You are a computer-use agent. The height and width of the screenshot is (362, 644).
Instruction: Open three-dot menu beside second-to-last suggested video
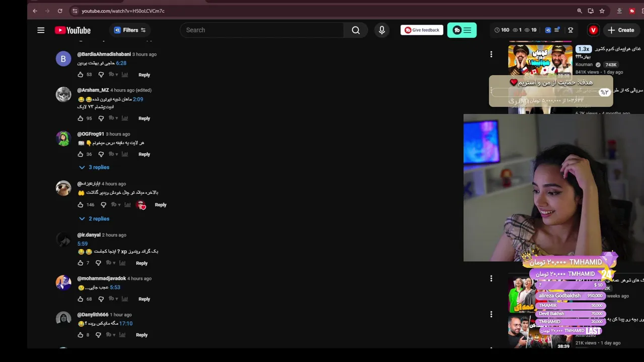click(491, 278)
